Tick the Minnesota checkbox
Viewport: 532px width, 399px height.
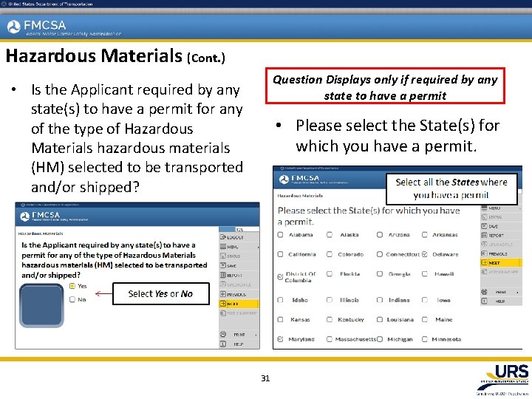click(x=424, y=339)
